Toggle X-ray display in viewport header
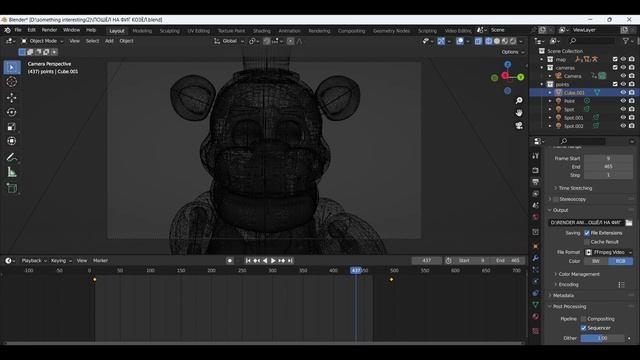This screenshot has width=640, height=360. [478, 41]
